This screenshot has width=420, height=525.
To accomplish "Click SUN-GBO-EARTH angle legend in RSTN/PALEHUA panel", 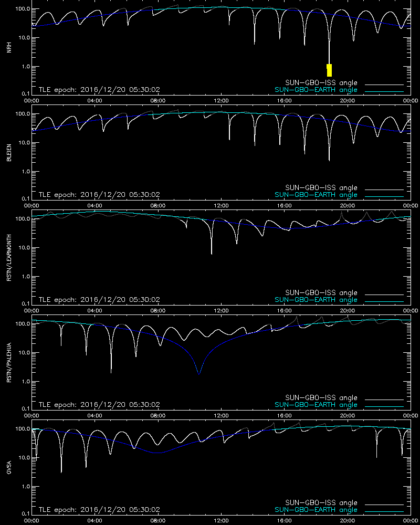I will tap(316, 404).
